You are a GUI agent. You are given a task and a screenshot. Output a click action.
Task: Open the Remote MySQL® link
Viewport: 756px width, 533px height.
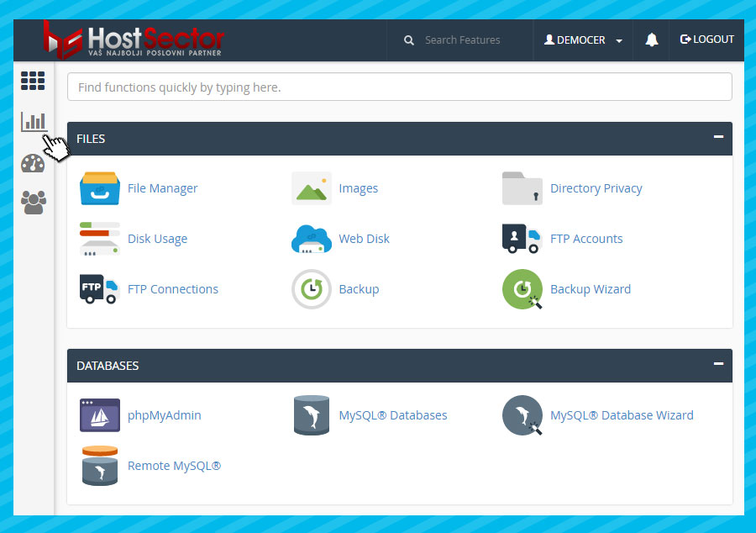(x=174, y=466)
